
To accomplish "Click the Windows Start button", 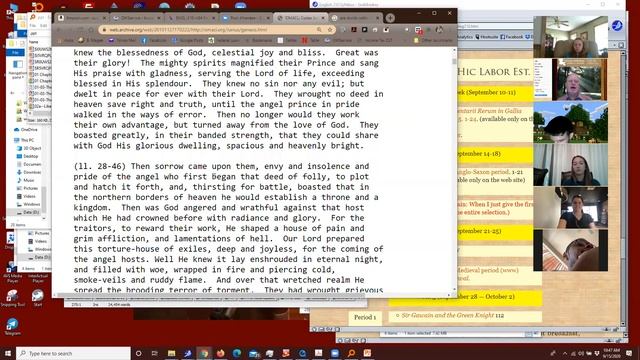I will coord(8,353).
